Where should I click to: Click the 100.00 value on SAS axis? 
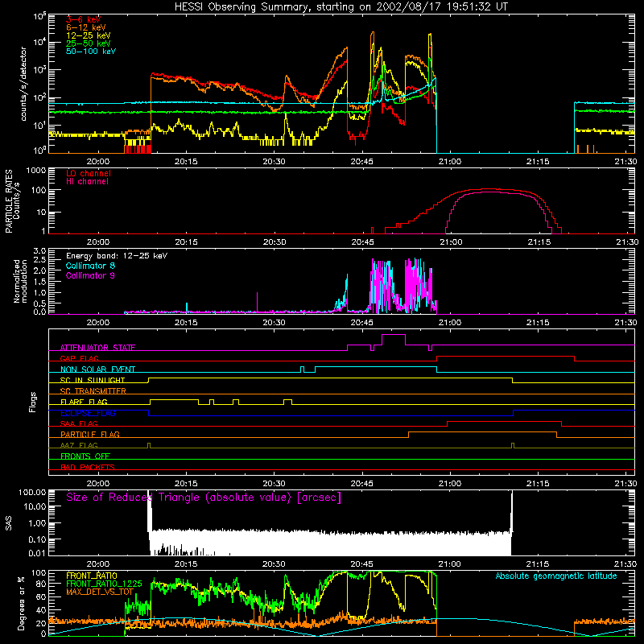32,492
